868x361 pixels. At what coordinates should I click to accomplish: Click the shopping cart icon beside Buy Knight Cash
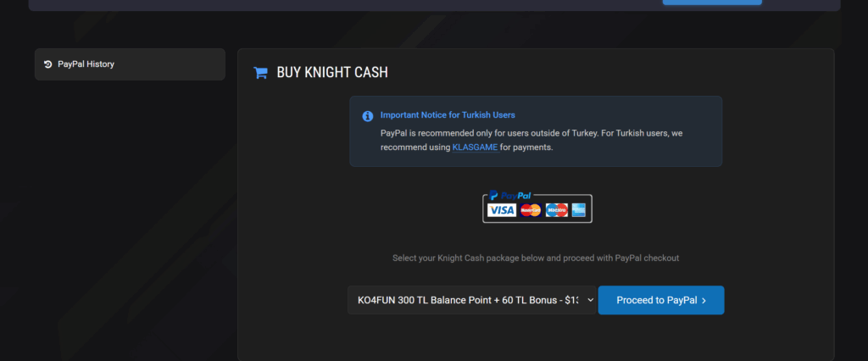click(261, 73)
